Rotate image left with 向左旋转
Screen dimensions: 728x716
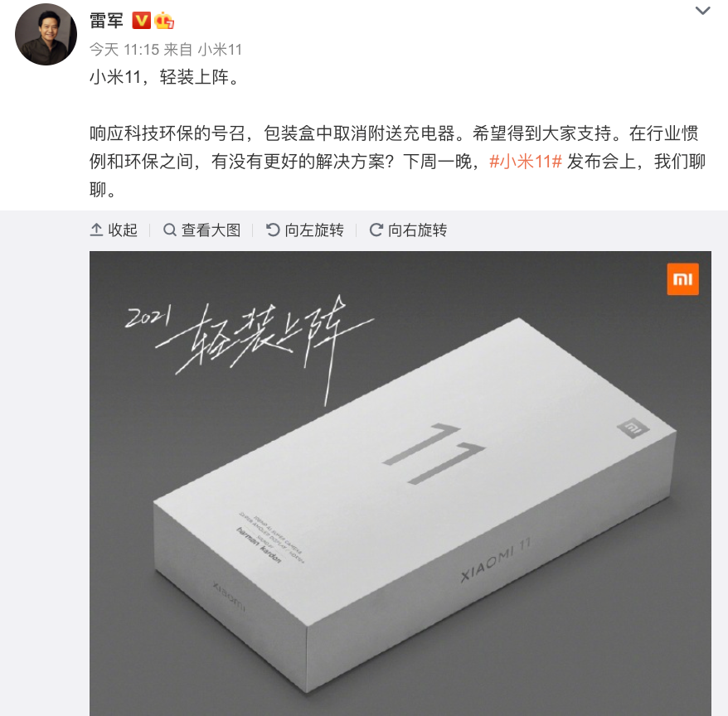tap(305, 230)
